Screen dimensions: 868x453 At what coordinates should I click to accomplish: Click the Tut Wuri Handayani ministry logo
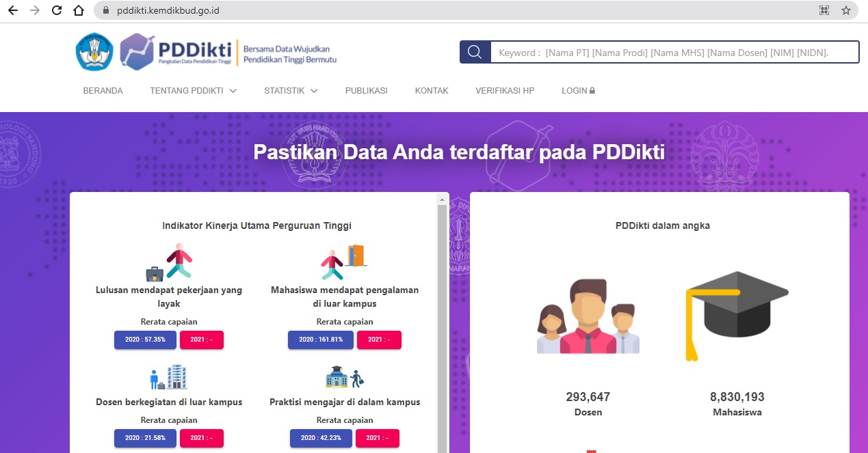[95, 52]
